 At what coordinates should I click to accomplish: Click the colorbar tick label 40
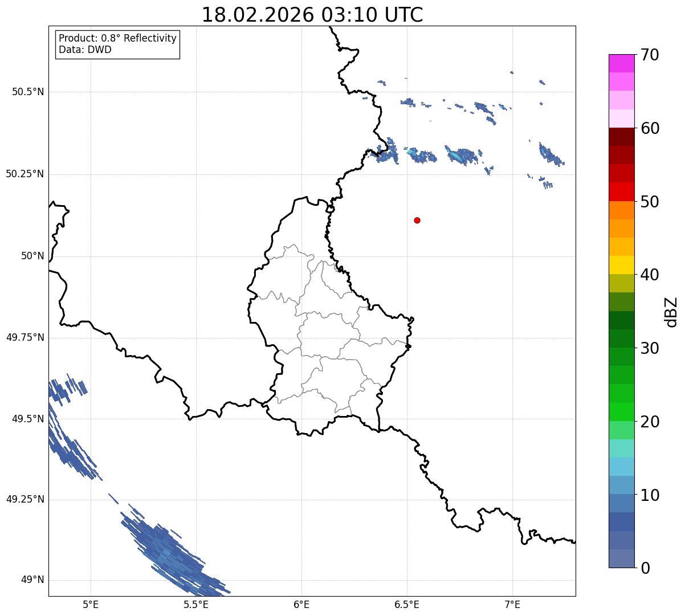(650, 275)
